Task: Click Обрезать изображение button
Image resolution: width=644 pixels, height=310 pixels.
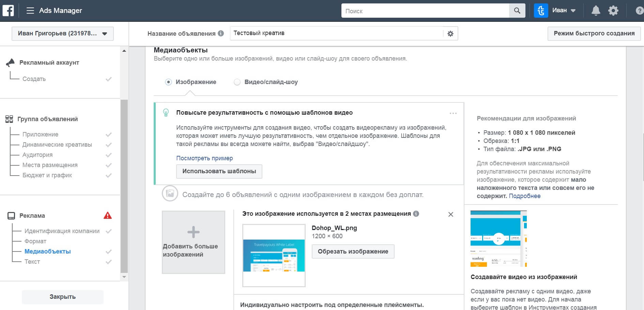Action: (x=353, y=251)
